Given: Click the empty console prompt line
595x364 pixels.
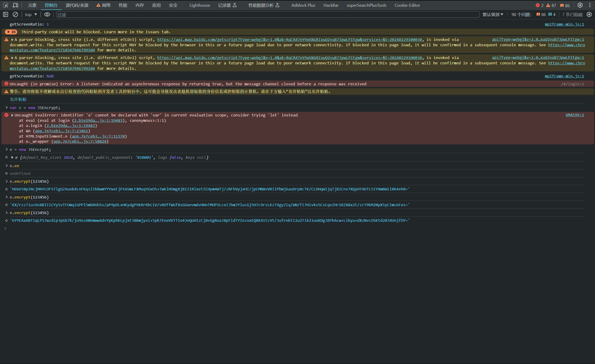Looking at the screenshot, I should (x=297, y=228).
